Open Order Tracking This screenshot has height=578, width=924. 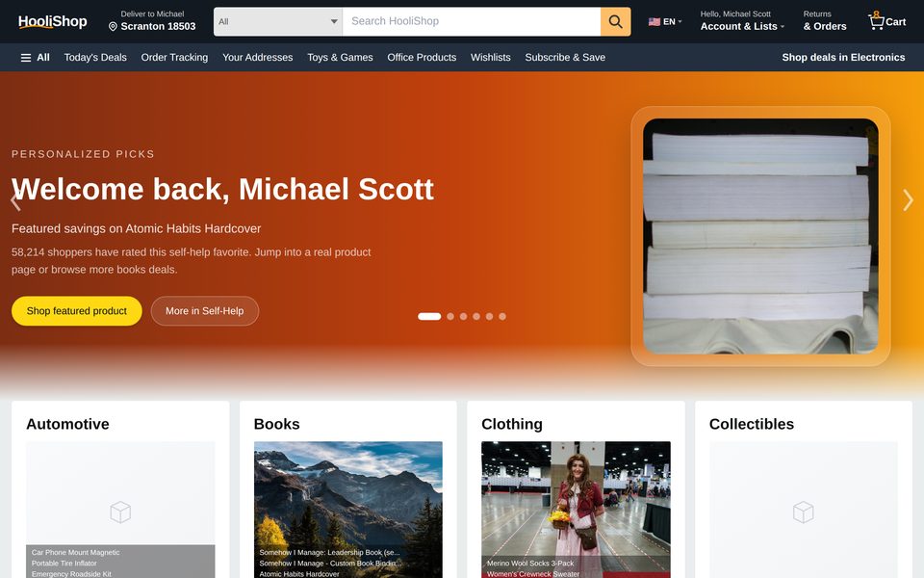point(174,57)
